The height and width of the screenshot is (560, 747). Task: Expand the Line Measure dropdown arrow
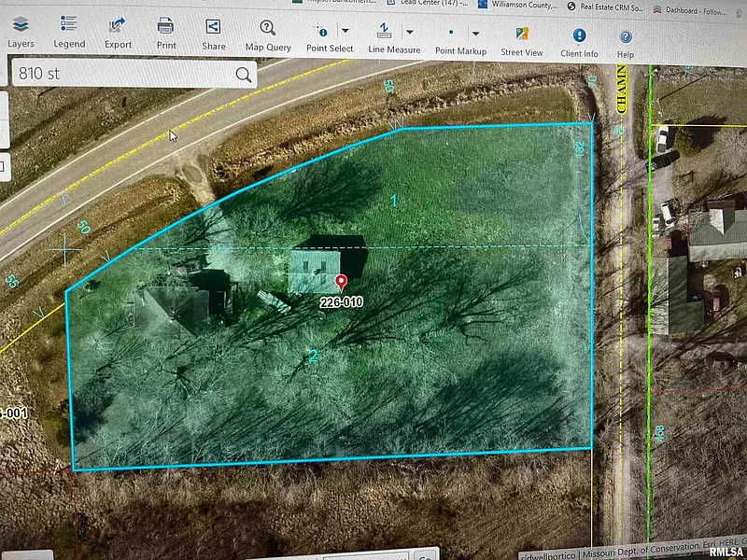point(409,32)
